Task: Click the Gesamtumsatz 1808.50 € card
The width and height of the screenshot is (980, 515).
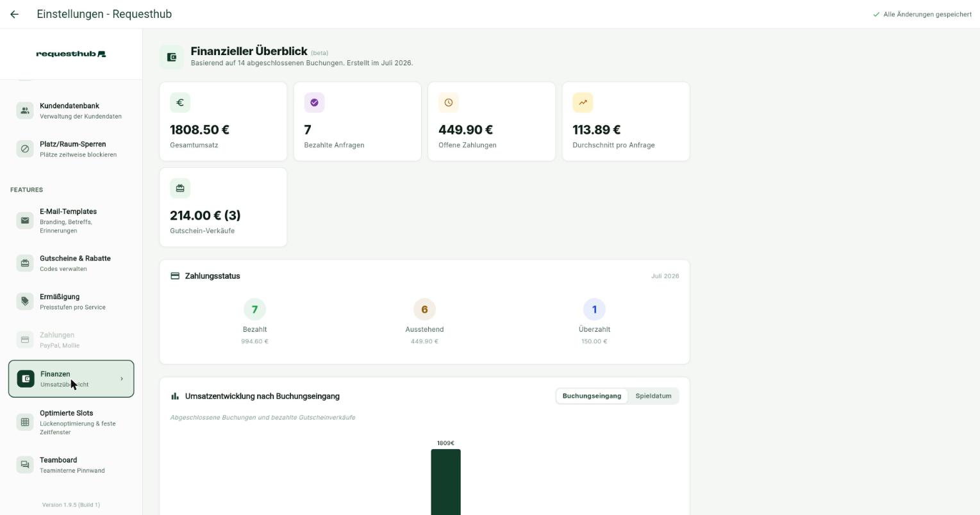Action: coord(223,121)
